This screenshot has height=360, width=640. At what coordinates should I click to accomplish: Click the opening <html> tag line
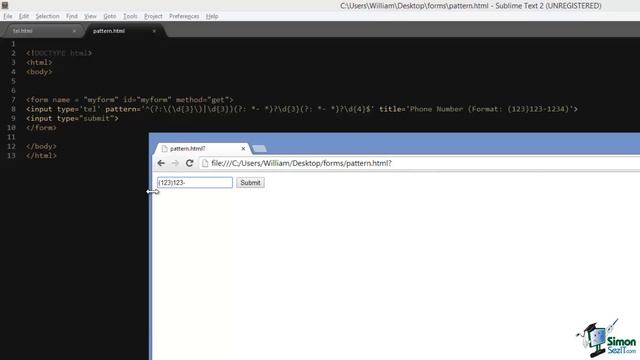39,62
